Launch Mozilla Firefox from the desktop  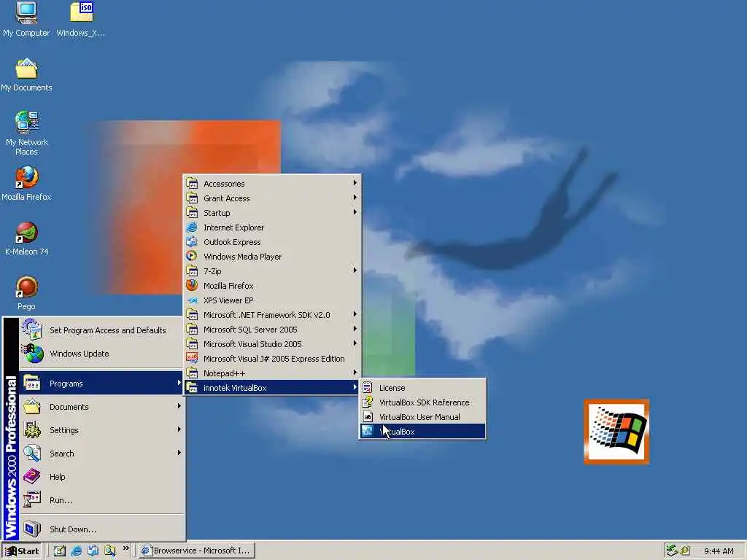pyautogui.click(x=26, y=183)
